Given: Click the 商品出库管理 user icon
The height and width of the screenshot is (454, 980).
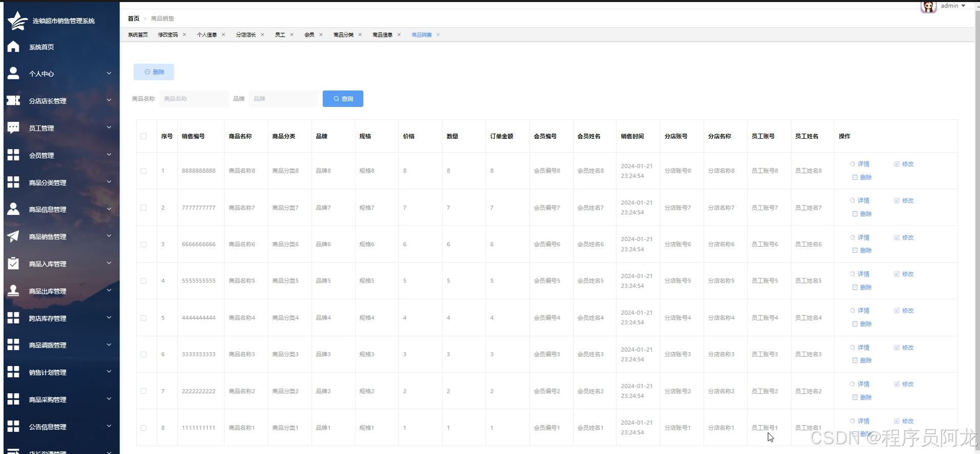Looking at the screenshot, I should pos(13,290).
